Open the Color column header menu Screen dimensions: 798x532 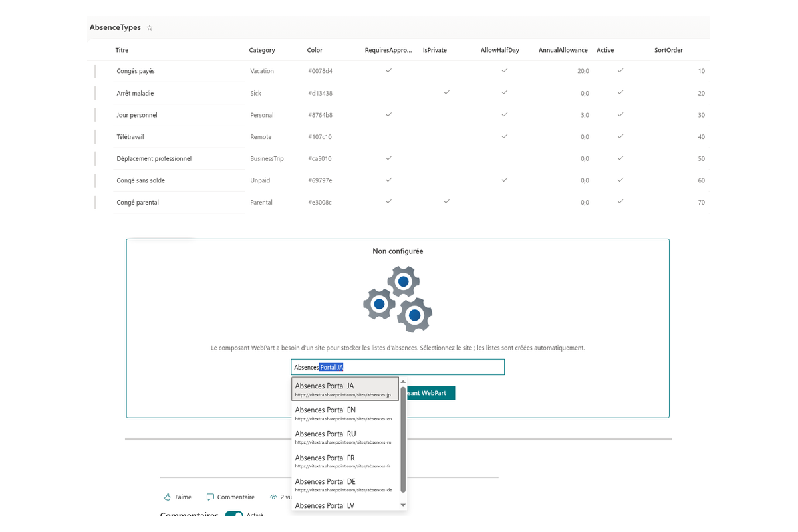(315, 50)
